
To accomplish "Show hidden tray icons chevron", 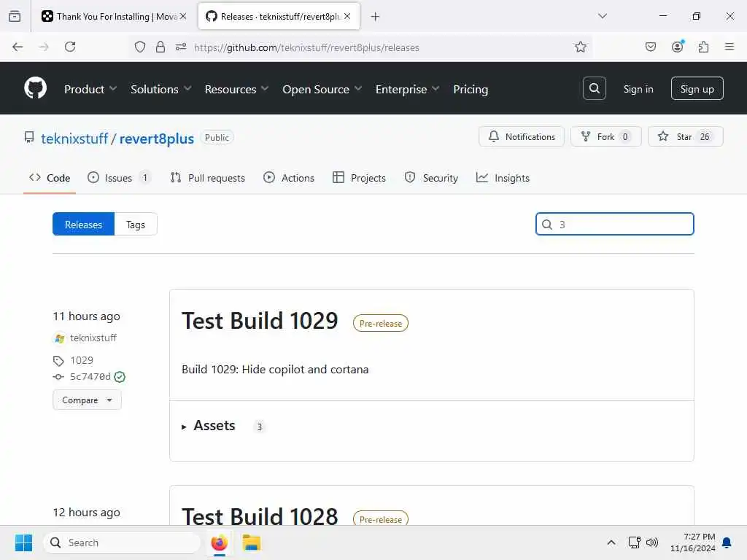I will 611,542.
